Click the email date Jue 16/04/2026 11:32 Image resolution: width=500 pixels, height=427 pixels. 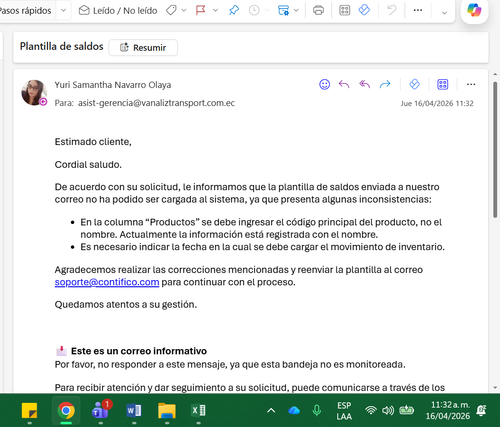(437, 103)
